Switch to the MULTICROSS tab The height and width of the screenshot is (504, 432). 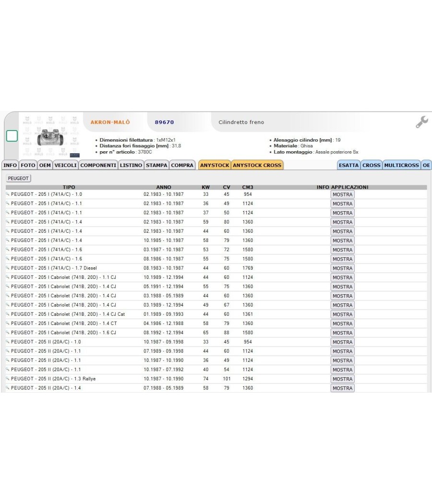(x=401, y=165)
